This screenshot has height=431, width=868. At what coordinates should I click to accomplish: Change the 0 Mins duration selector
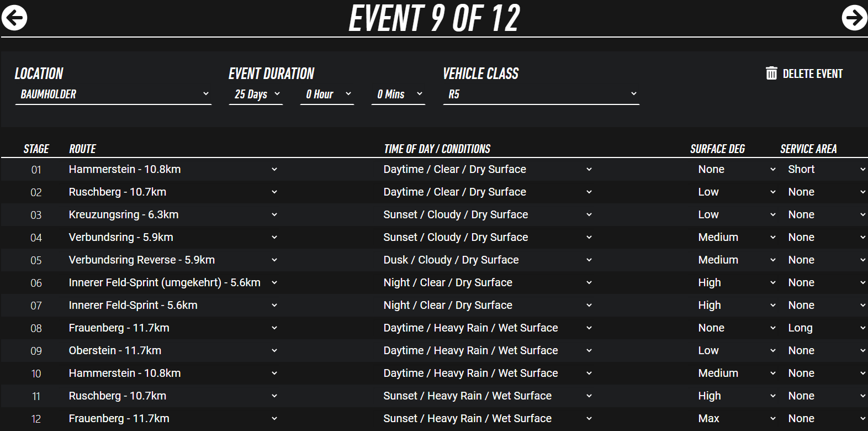pos(398,94)
